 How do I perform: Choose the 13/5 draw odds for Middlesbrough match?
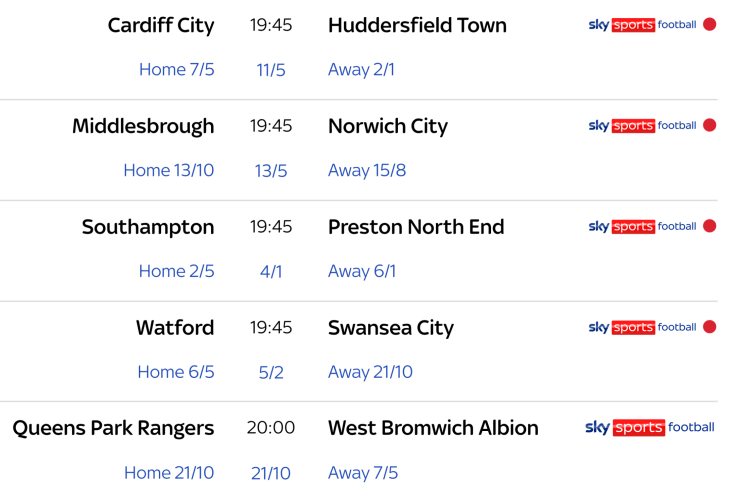tap(271, 171)
